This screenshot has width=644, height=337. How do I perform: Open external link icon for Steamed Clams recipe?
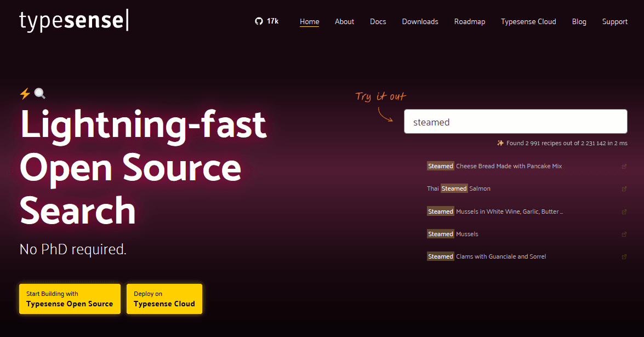point(624,256)
